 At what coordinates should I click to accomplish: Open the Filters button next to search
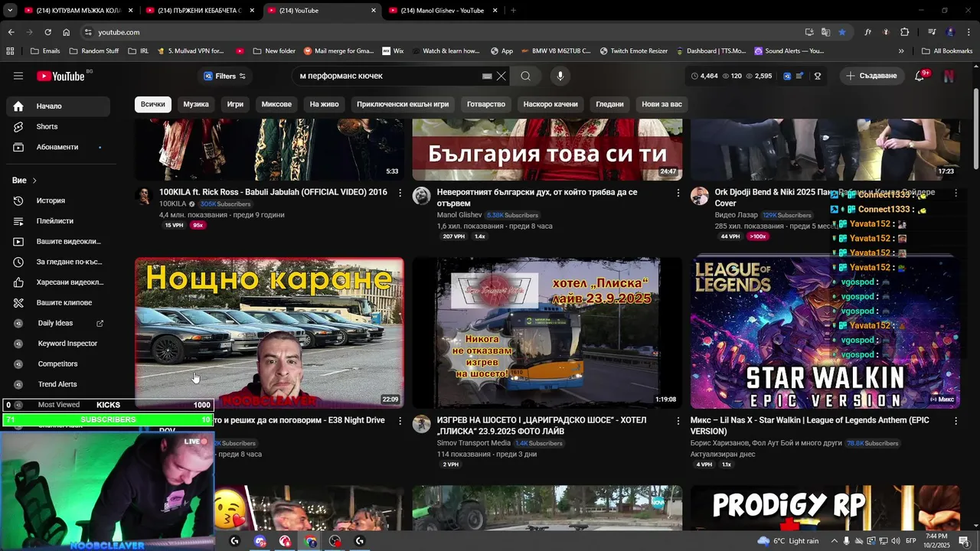pos(225,76)
